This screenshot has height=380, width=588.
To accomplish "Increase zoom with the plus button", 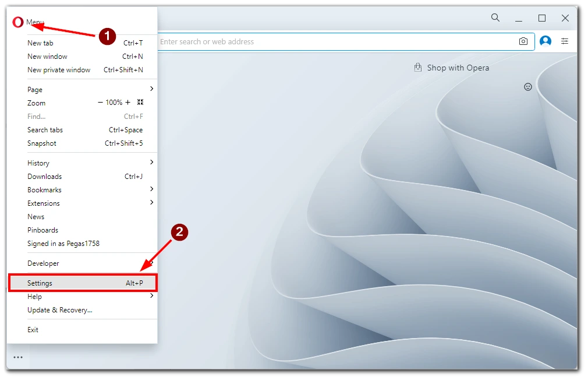I will click(128, 102).
